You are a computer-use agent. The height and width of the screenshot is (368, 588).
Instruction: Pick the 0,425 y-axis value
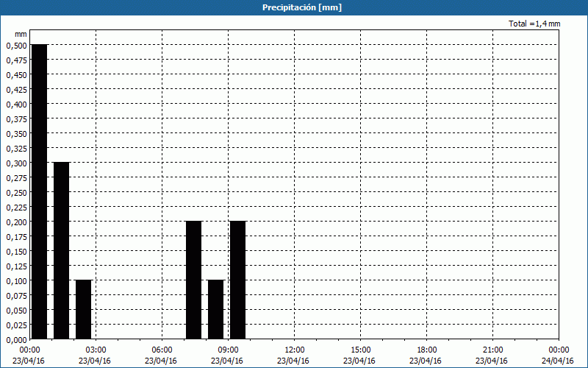tap(16, 90)
